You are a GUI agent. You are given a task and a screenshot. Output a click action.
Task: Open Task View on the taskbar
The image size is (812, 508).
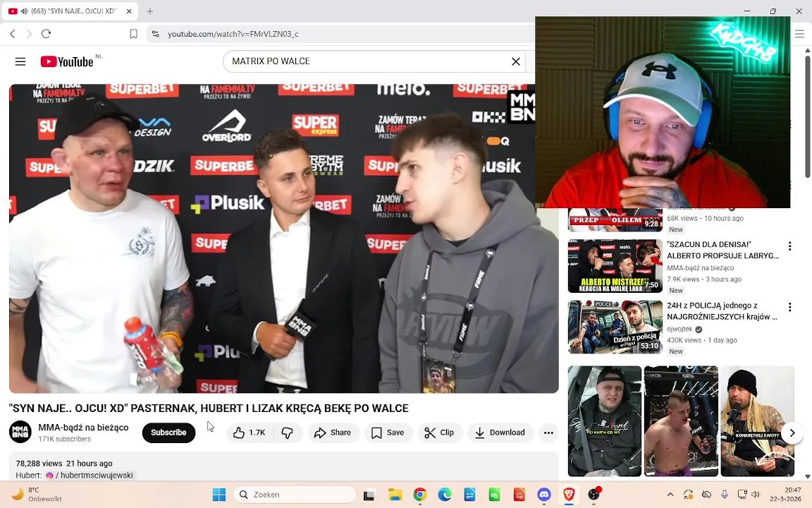tap(369, 495)
